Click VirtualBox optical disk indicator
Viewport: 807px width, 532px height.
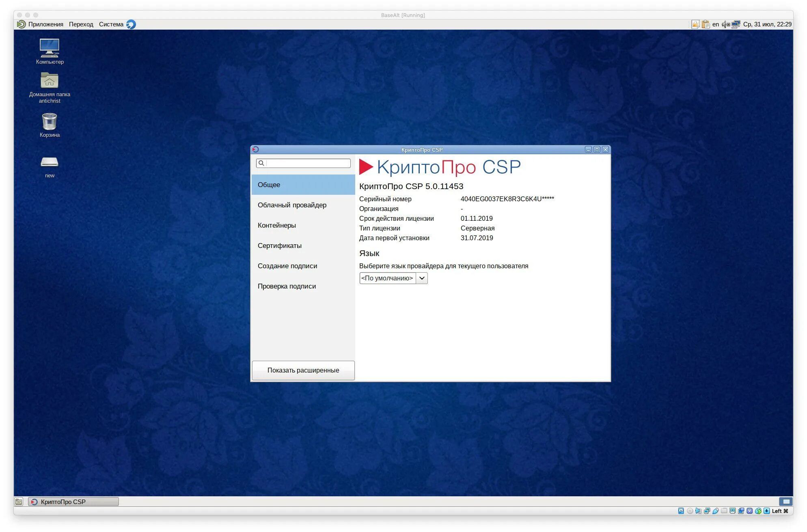(x=690, y=511)
